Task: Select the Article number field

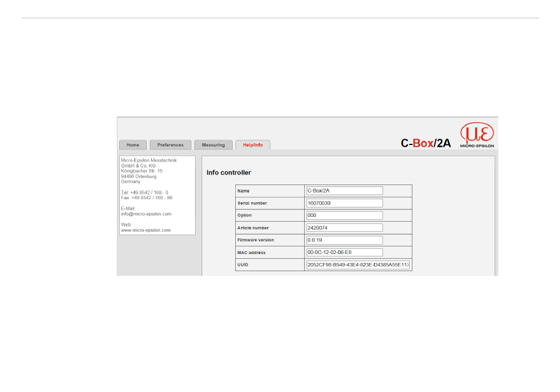Action: [x=344, y=228]
